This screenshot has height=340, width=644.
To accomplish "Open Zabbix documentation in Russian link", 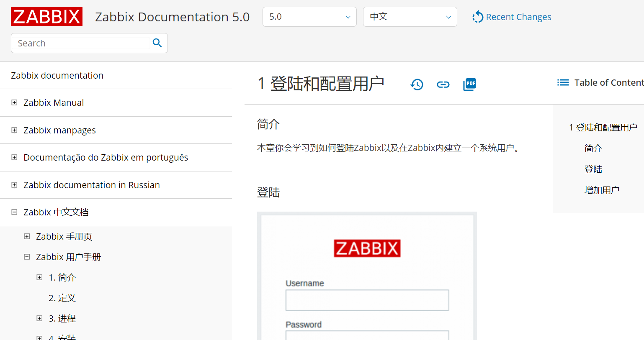I will click(x=92, y=185).
